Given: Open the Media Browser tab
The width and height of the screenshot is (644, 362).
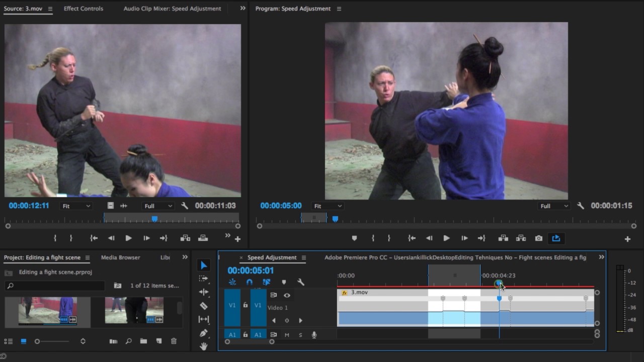Looking at the screenshot, I should [121, 257].
